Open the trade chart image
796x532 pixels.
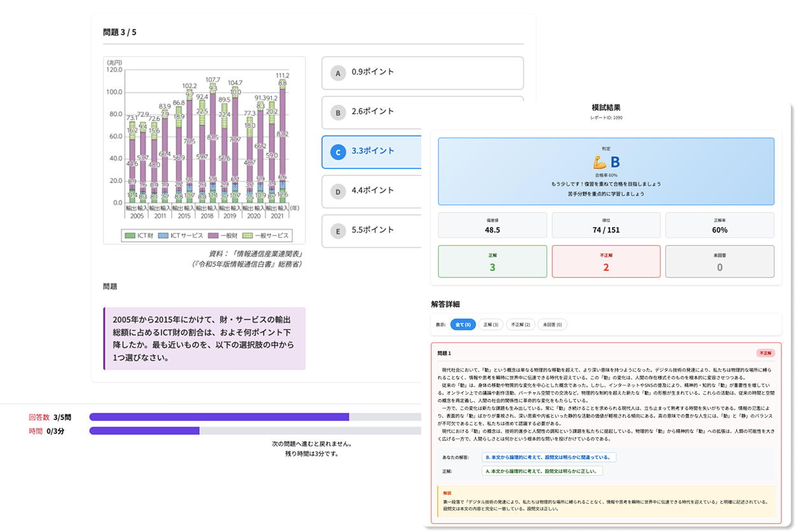[204, 151]
